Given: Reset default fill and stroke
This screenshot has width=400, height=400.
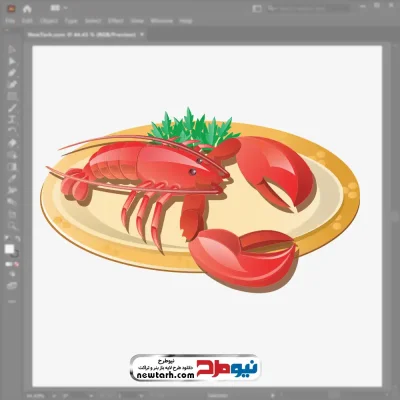Looking at the screenshot, I should [7, 238].
